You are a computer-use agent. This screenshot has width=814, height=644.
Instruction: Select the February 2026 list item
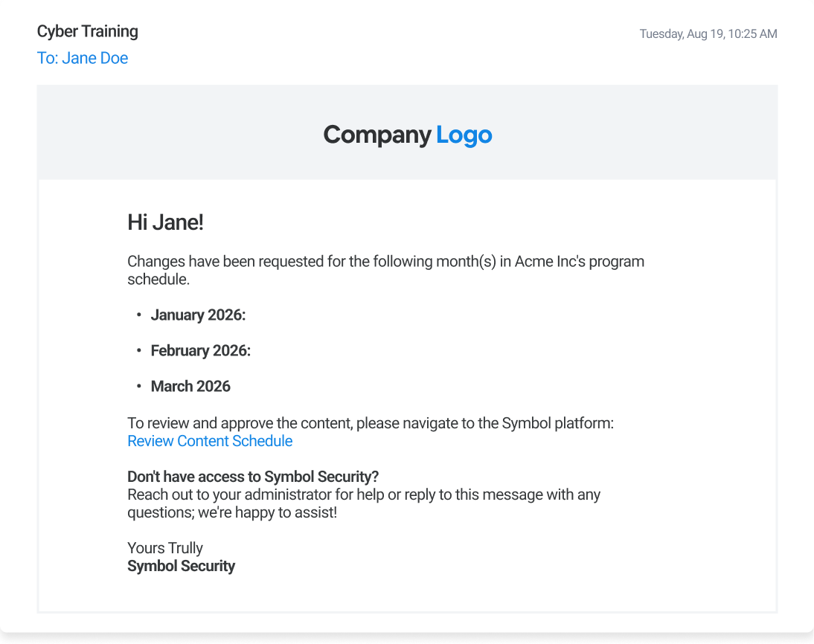click(201, 351)
